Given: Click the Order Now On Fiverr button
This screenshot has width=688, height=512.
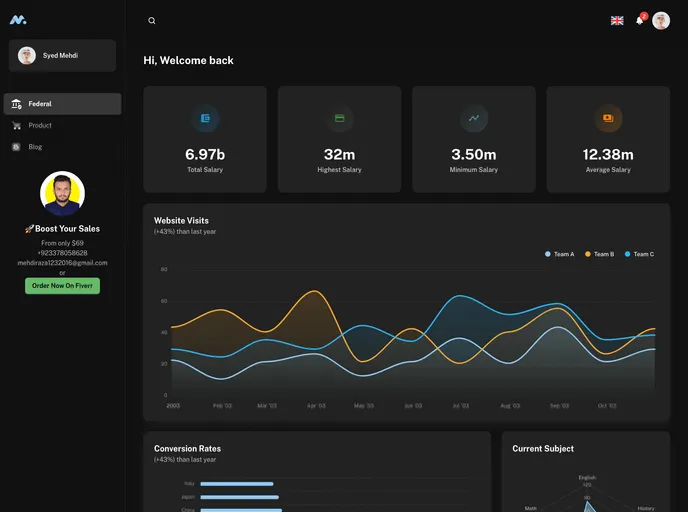Looking at the screenshot, I should (62, 286).
